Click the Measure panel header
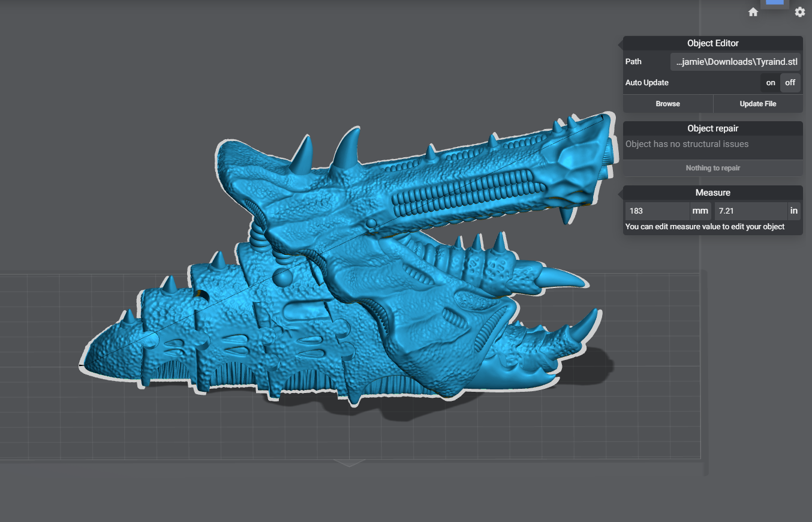Image resolution: width=812 pixels, height=522 pixels. click(712, 193)
